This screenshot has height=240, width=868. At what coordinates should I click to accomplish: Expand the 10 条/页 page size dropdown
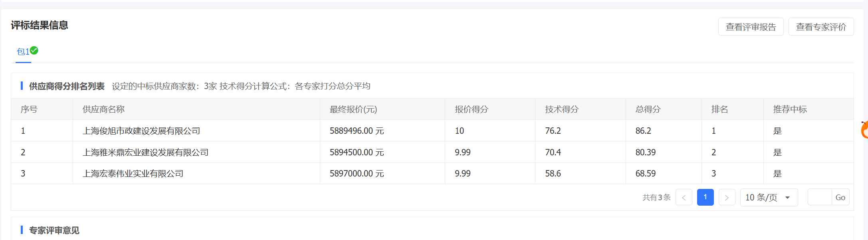pyautogui.click(x=769, y=197)
